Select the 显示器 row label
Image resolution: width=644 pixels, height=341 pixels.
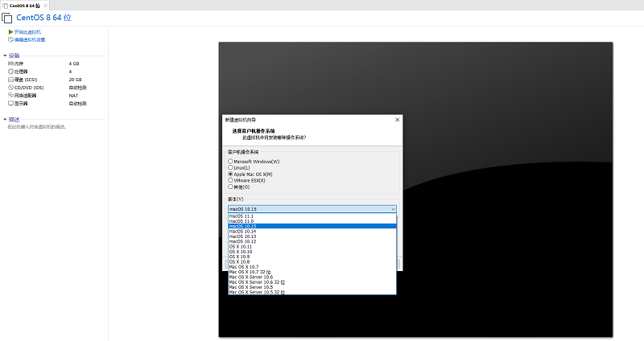click(21, 104)
